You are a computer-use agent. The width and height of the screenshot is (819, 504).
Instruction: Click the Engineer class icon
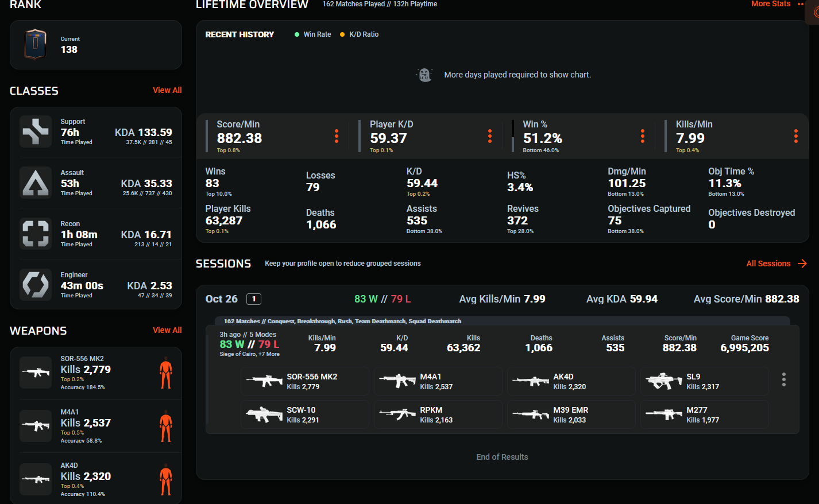click(x=36, y=285)
